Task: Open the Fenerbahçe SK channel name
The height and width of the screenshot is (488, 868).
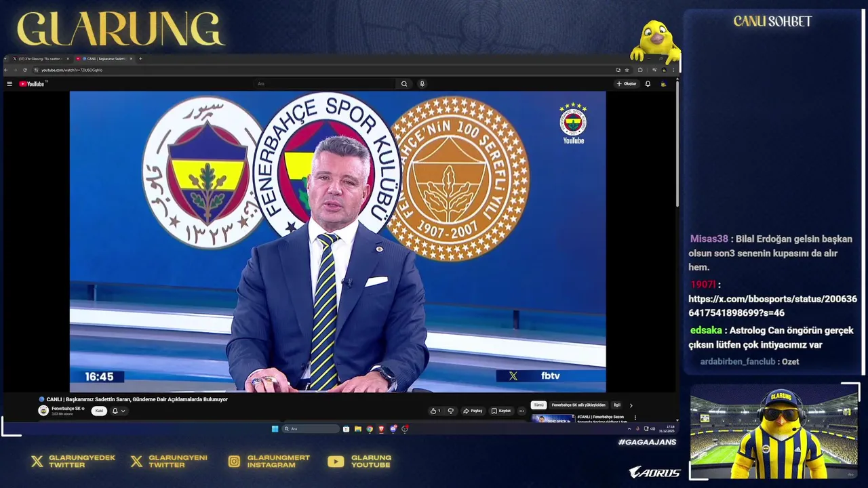Action: click(x=66, y=409)
